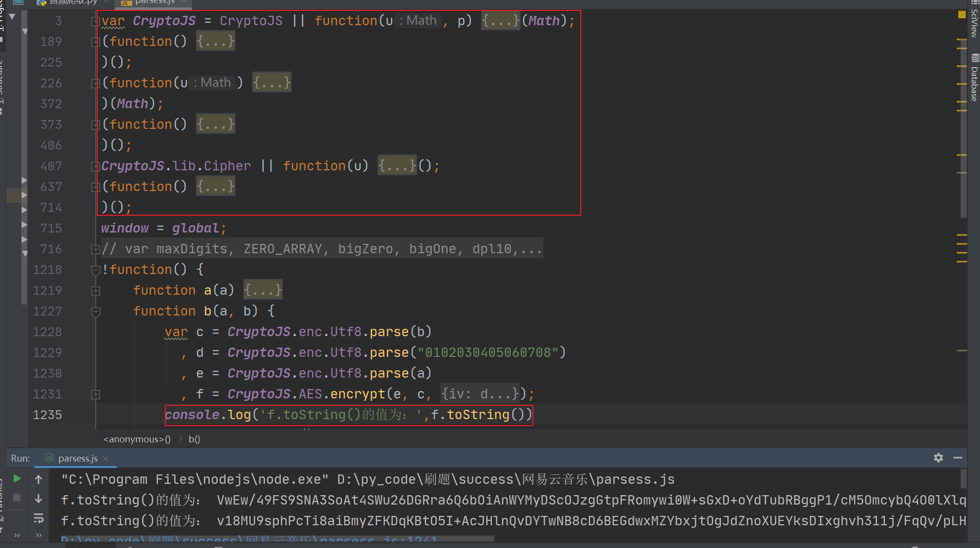Collapse function b at line 1227
This screenshot has width=980, height=548.
click(96, 312)
